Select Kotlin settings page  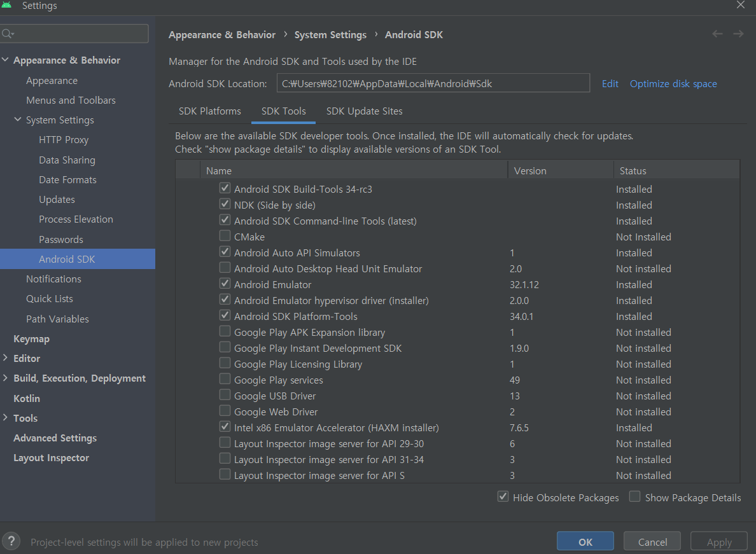(27, 398)
